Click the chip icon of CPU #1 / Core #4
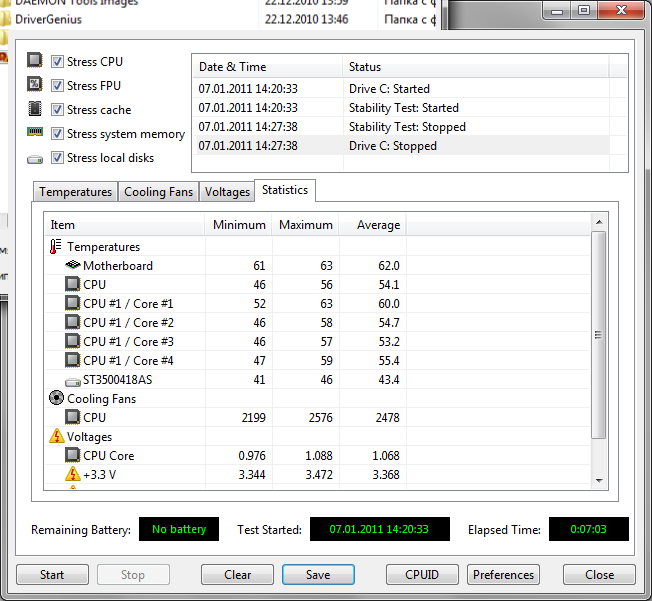The height and width of the screenshot is (601, 652). coord(72,360)
